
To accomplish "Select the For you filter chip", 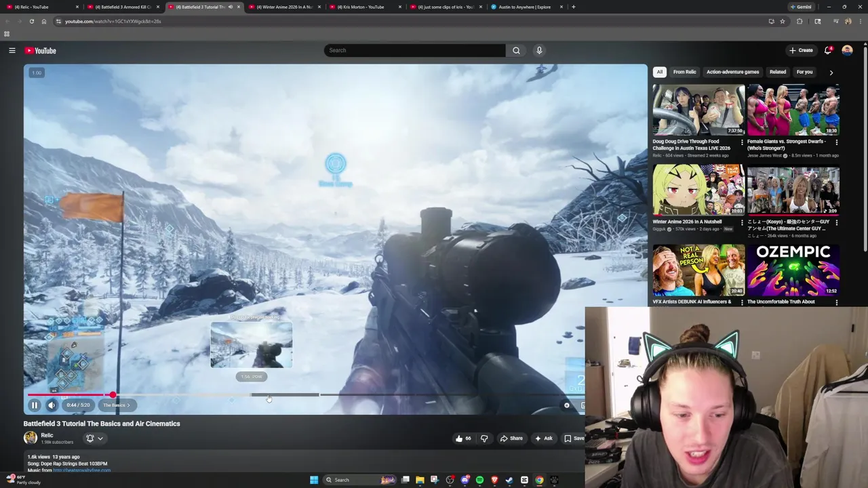I will (804, 72).
